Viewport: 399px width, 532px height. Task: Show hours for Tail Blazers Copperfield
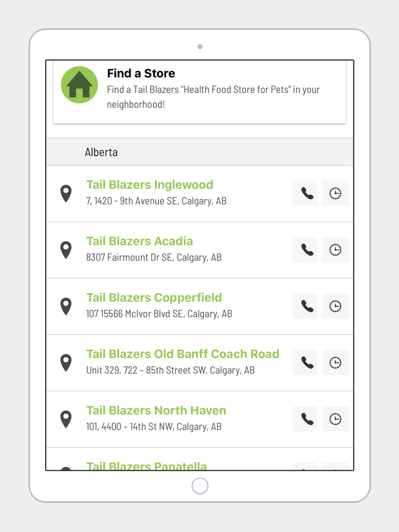(x=336, y=306)
